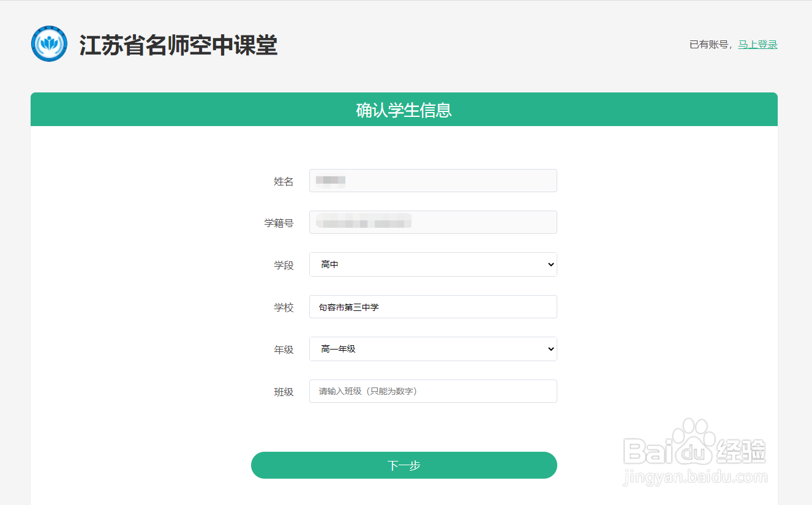The width and height of the screenshot is (812, 505).
Task: Open the 马上登录 login link
Action: [757, 45]
